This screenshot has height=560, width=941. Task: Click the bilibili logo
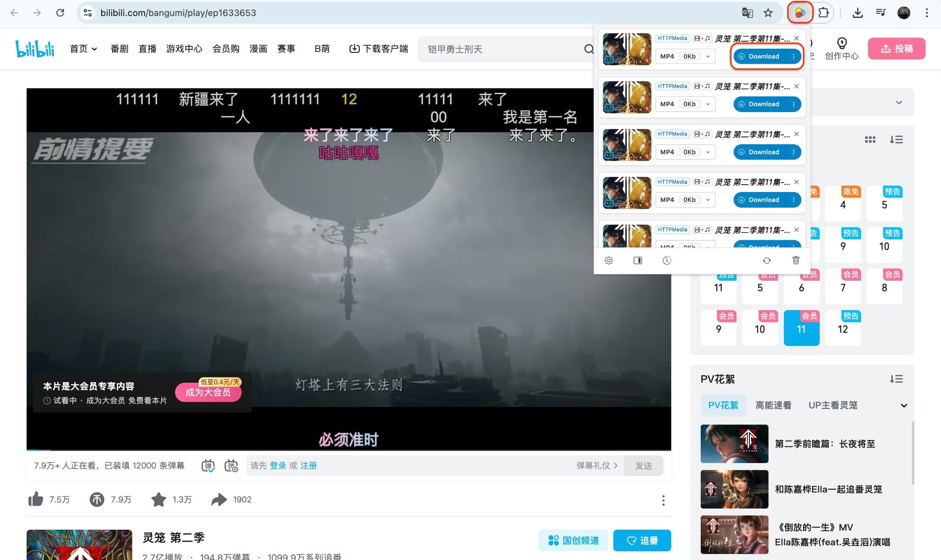point(35,48)
